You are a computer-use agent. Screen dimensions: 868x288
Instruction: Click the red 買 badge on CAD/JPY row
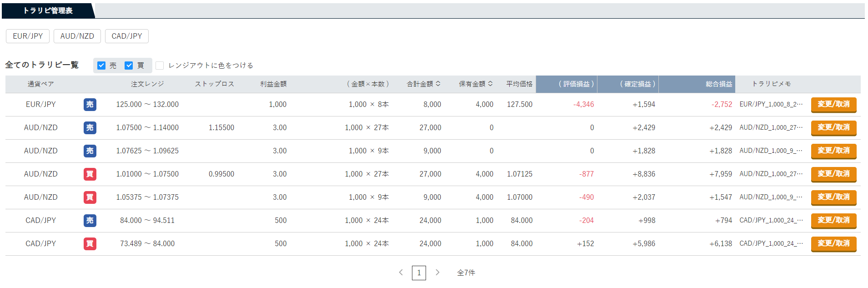[90, 244]
